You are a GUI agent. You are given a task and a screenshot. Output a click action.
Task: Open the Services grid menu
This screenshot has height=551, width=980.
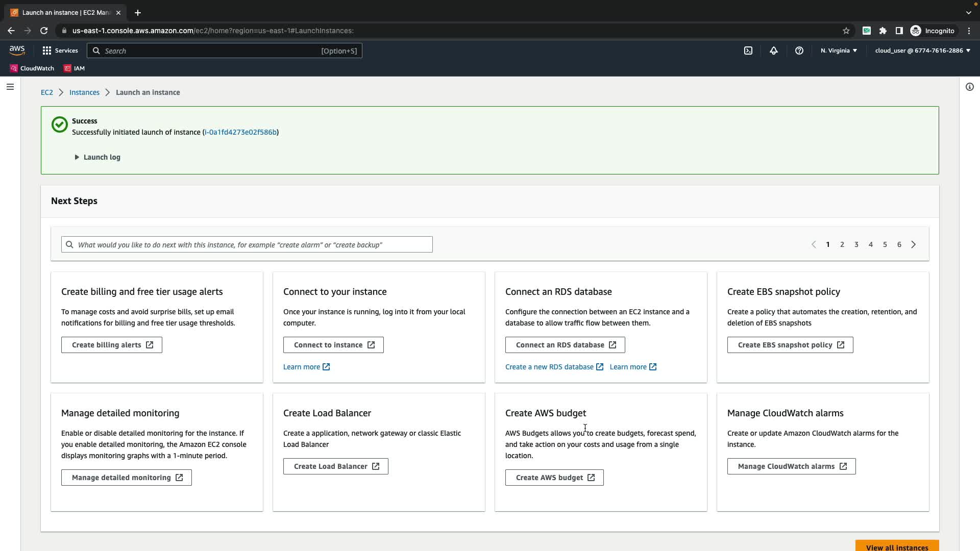click(60, 51)
